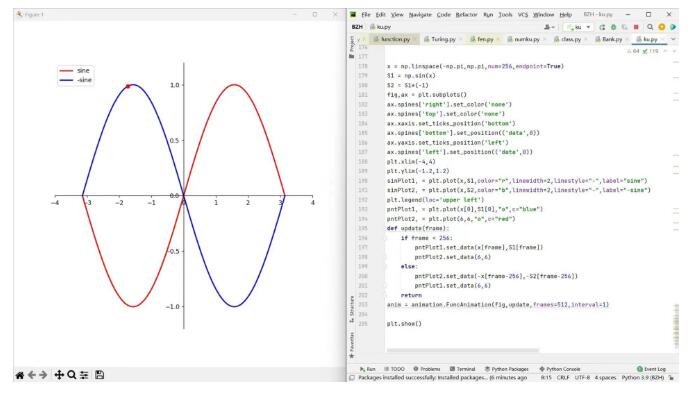Screen dimensions: 691x397
Task: Click the red sine legend line swatch
Action: pyautogui.click(x=66, y=70)
